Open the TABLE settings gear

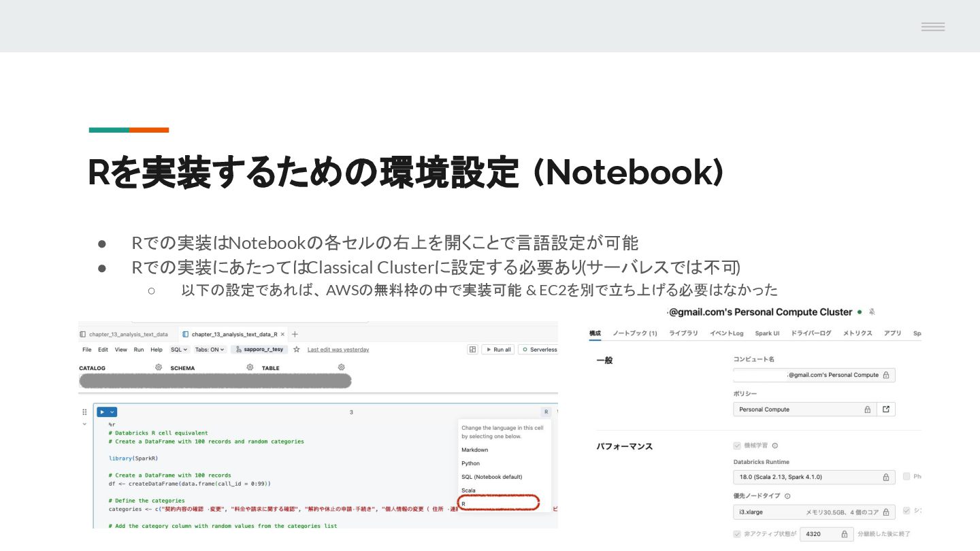coord(341,367)
